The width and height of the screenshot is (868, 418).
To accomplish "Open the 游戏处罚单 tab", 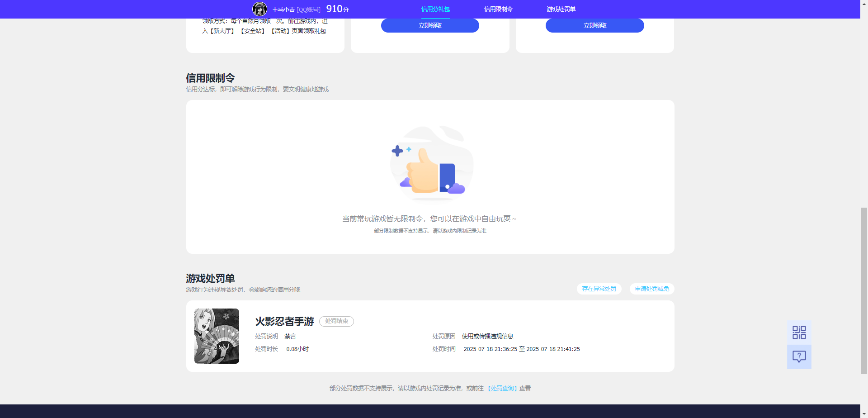I will click(561, 9).
